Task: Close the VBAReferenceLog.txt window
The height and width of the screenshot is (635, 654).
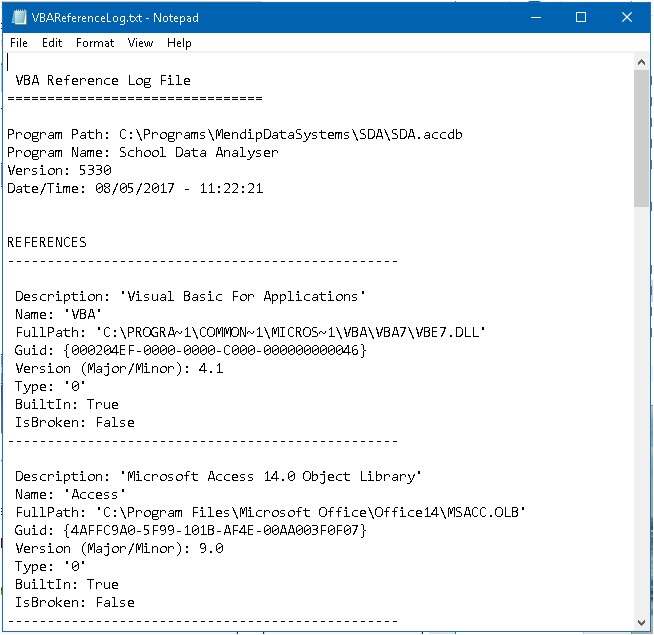Action: click(x=626, y=17)
